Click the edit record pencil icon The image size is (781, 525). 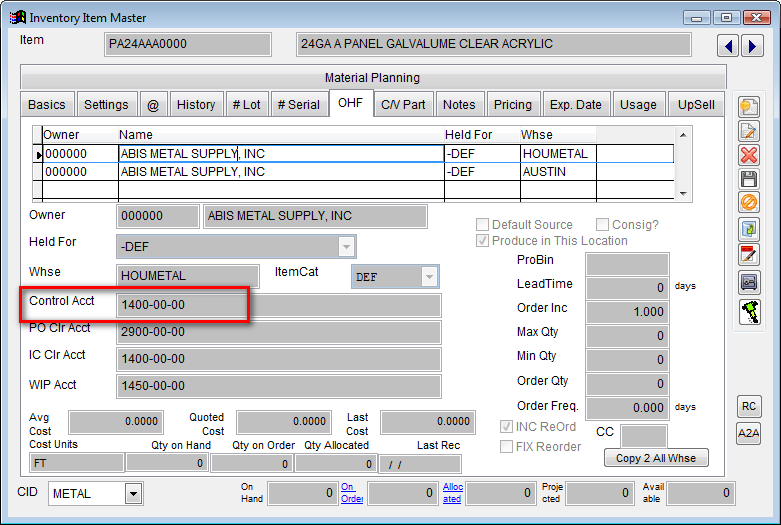pyautogui.click(x=748, y=131)
